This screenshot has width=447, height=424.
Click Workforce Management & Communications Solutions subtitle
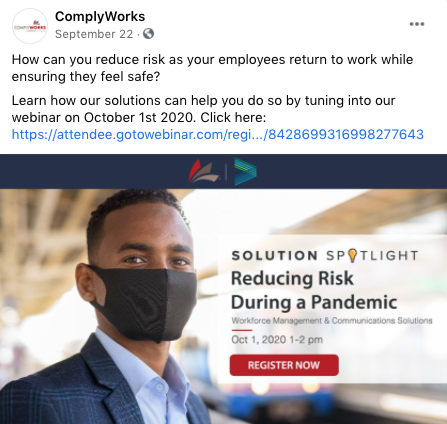click(x=332, y=321)
